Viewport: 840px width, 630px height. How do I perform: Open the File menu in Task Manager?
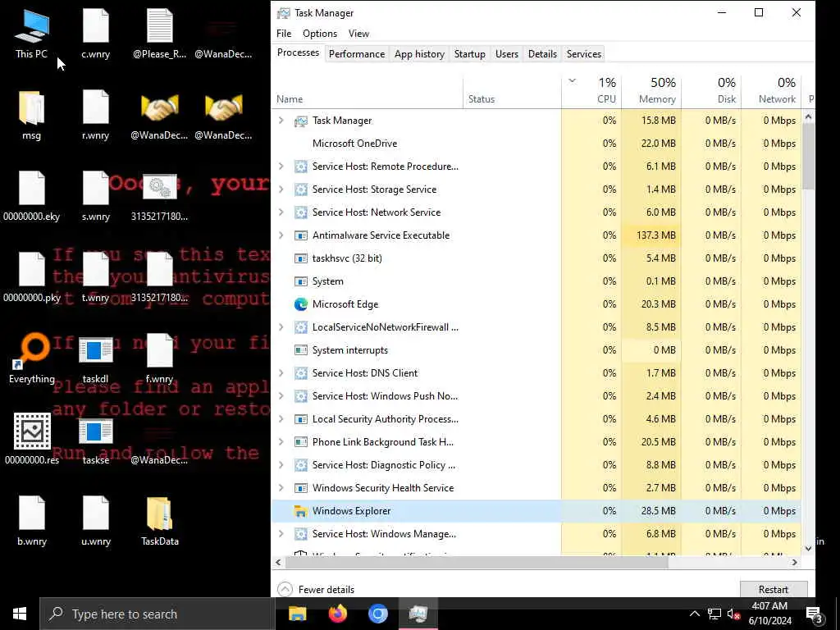click(x=284, y=33)
